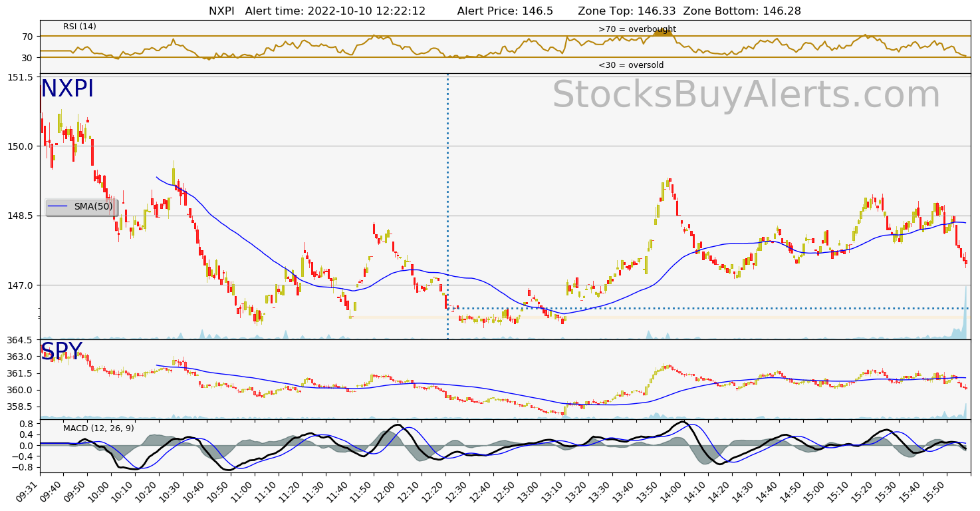Click the MACD -0.8 axis label
The height and width of the screenshot is (511, 980).
(x=23, y=468)
